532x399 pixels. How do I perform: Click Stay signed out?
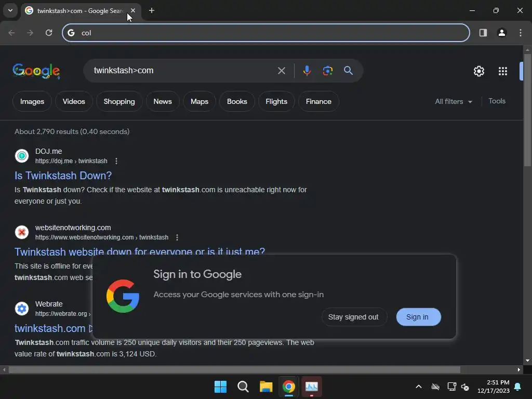[353, 317]
